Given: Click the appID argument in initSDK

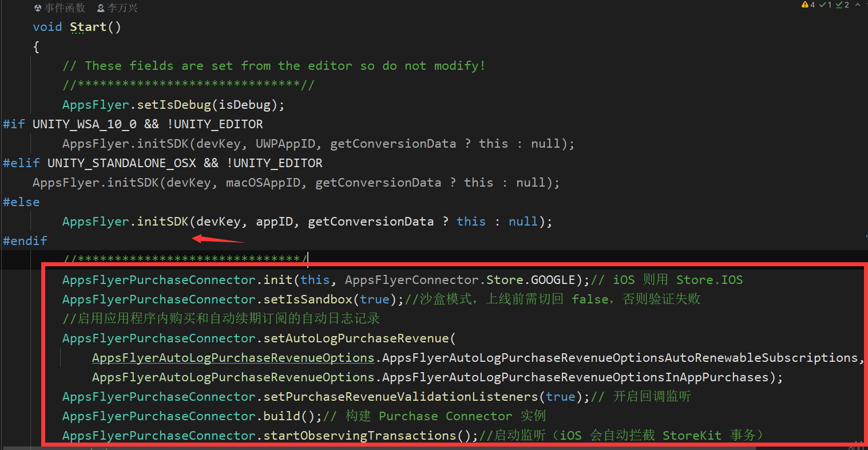Looking at the screenshot, I should pos(274,222).
